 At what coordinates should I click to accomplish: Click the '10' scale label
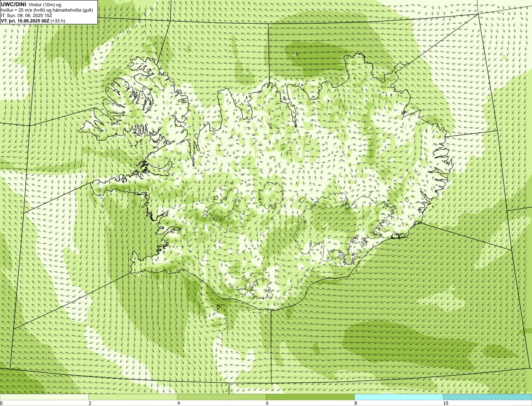(x=445, y=403)
